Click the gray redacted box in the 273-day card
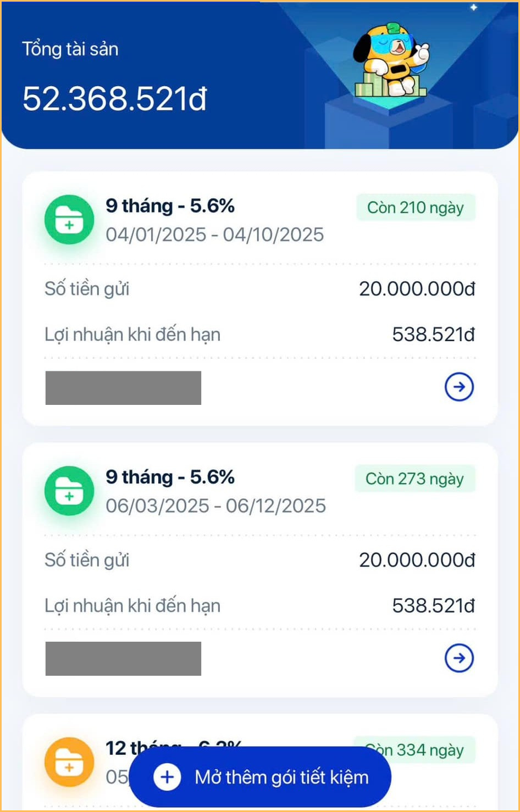 click(123, 659)
